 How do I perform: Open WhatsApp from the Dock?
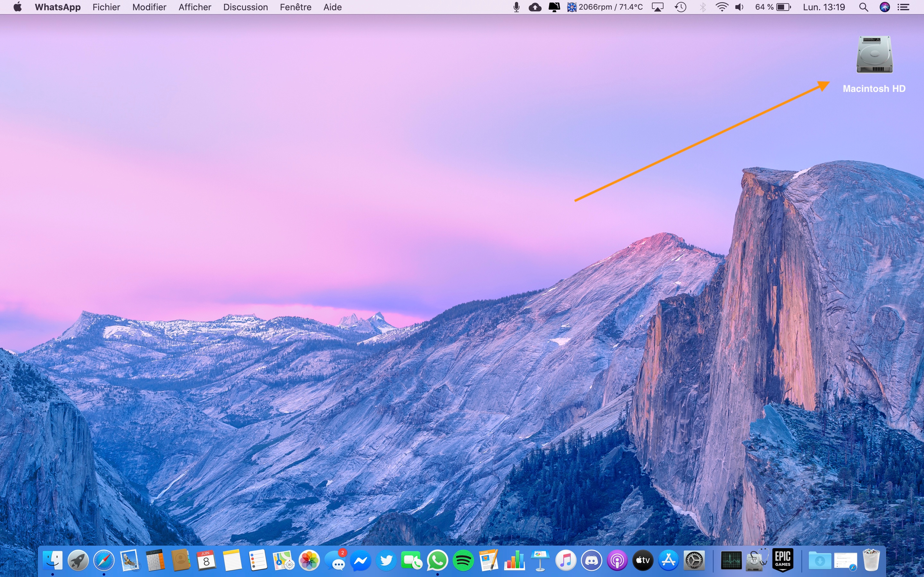tap(437, 560)
